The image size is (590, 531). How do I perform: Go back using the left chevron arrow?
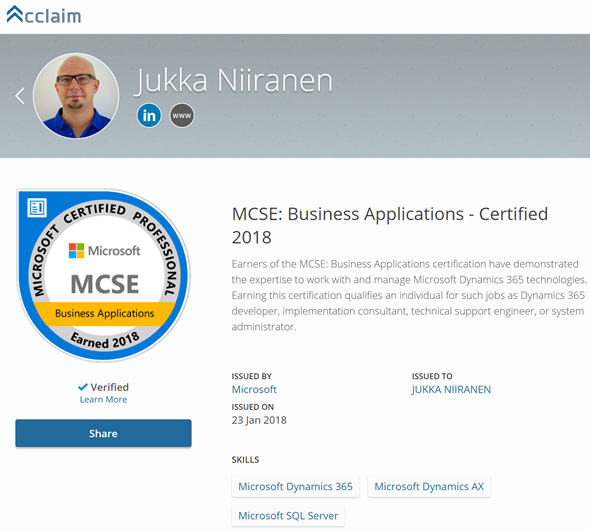click(20, 96)
